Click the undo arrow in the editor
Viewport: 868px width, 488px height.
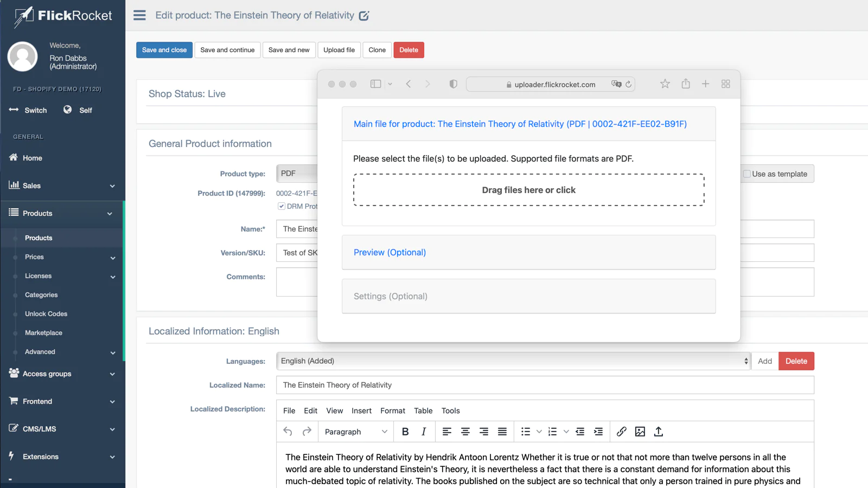click(288, 432)
